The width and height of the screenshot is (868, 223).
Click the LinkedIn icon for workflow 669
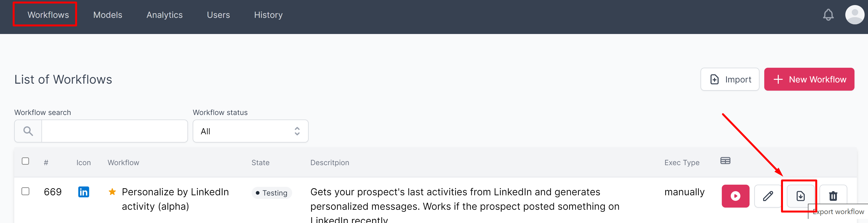pos(83,192)
